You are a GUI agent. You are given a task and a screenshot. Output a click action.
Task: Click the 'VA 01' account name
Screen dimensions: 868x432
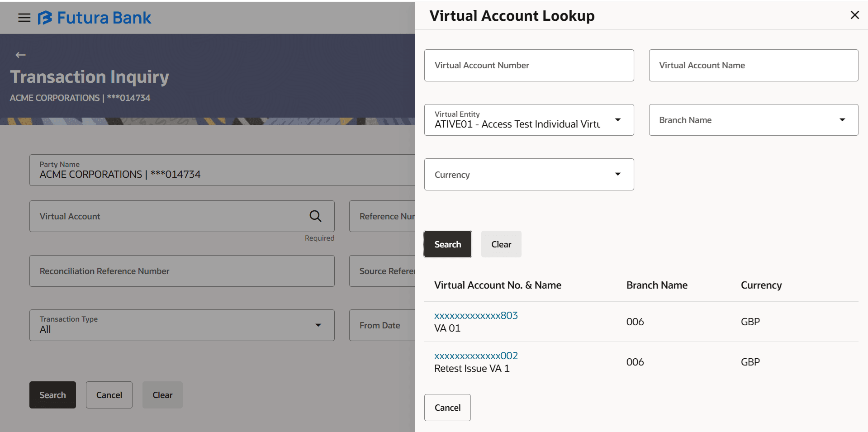point(447,328)
